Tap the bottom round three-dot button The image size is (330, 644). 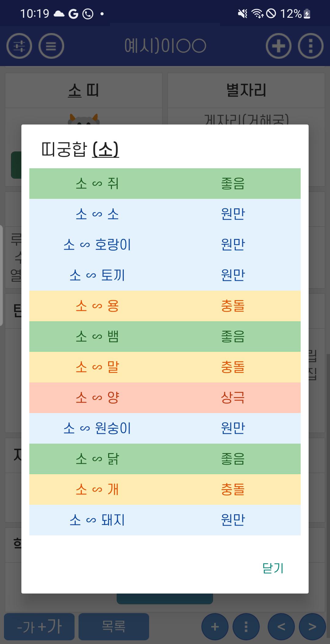tap(246, 627)
